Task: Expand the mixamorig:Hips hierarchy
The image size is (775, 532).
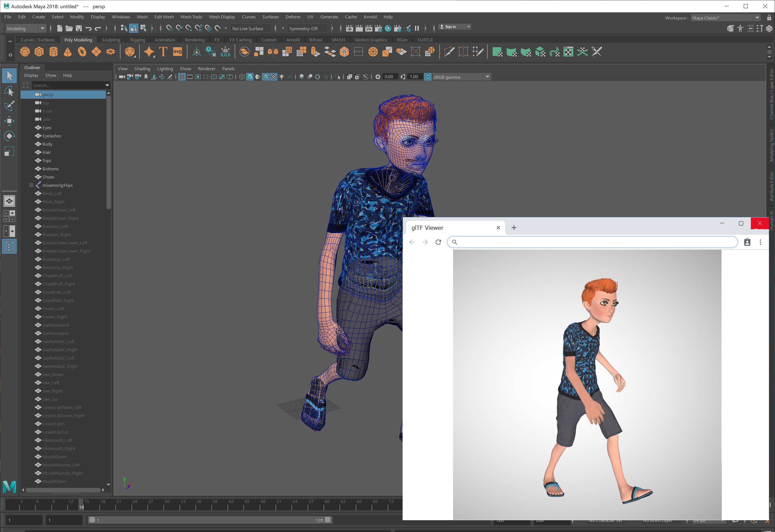Action: (31, 185)
